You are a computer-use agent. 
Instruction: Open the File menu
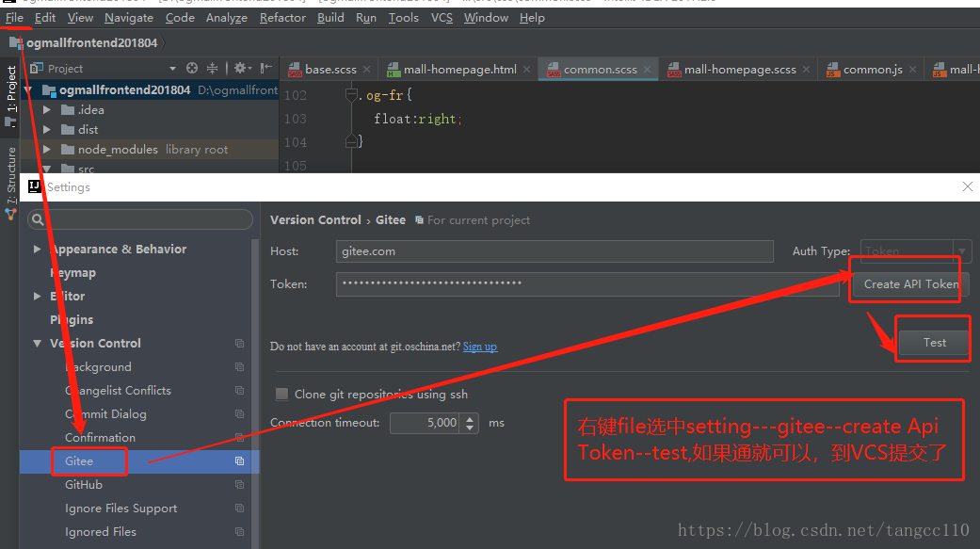(x=14, y=18)
